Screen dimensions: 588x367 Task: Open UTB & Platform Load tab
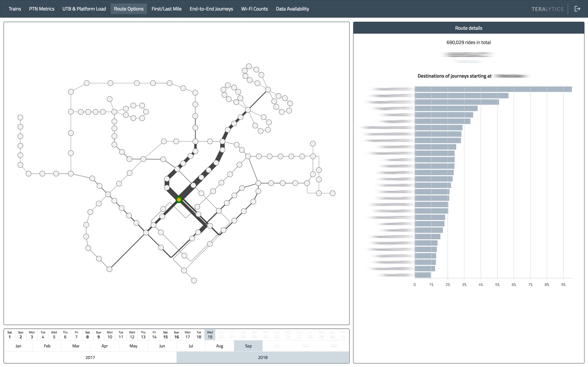pos(84,9)
